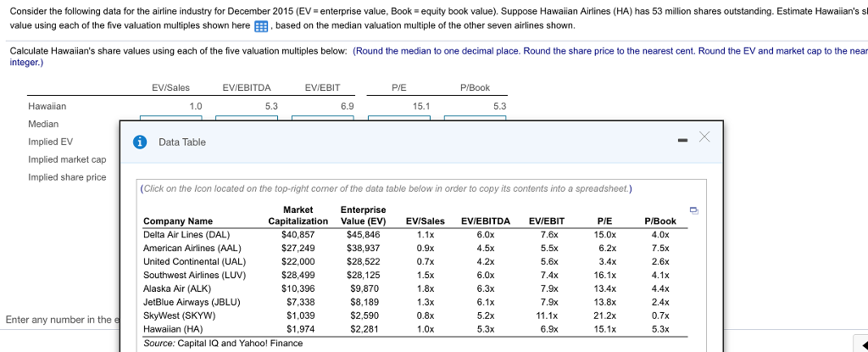Click JetBlue enterprise value $8,189

click(x=364, y=302)
